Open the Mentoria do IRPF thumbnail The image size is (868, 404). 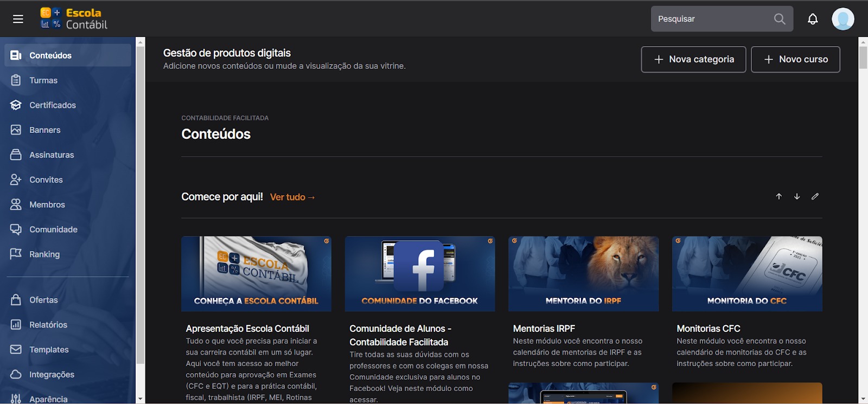pyautogui.click(x=584, y=274)
